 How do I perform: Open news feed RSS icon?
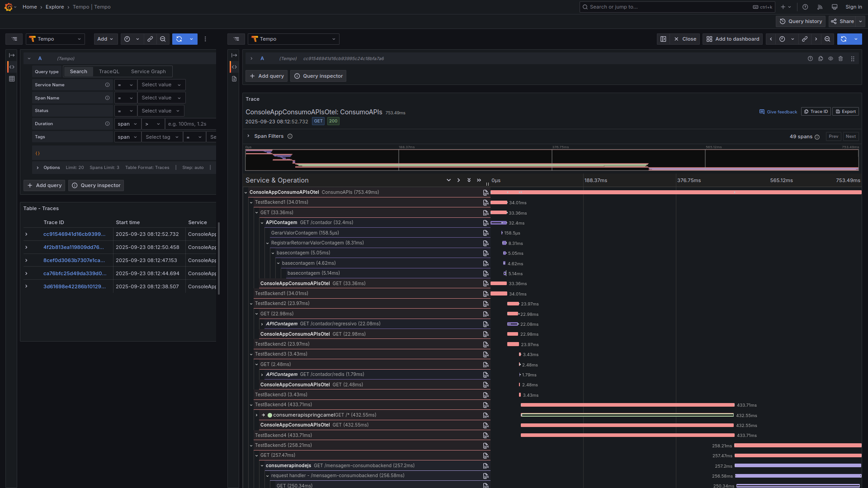820,7
